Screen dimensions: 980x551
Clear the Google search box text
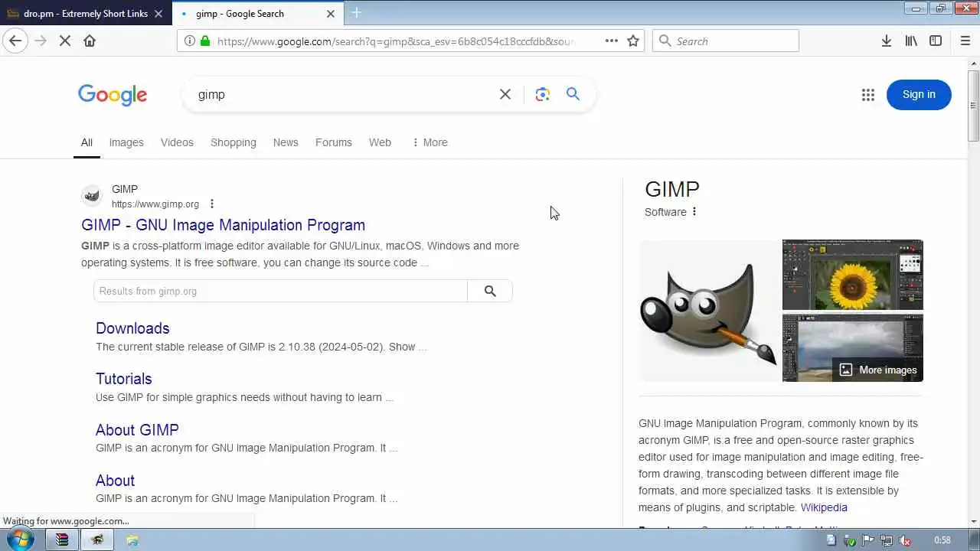coord(505,94)
